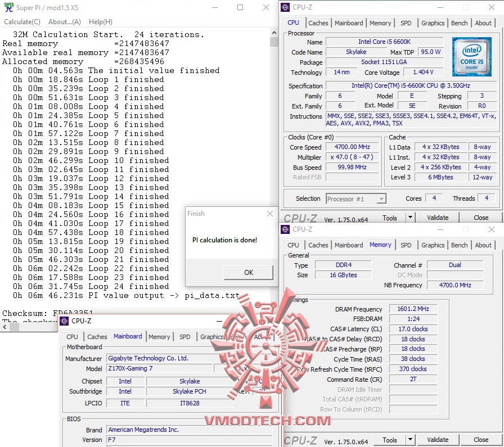Screen dimensions: 504x447
Task: Switch to About tab in top CPU-Z window
Action: point(483,23)
